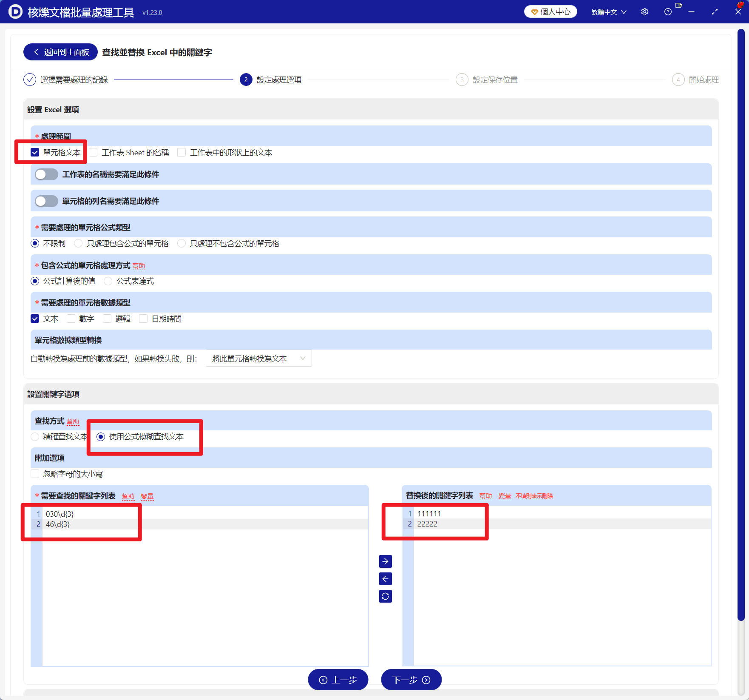The image size is (749, 700).
Task: Open 個人中心 personal center
Action: 550,12
